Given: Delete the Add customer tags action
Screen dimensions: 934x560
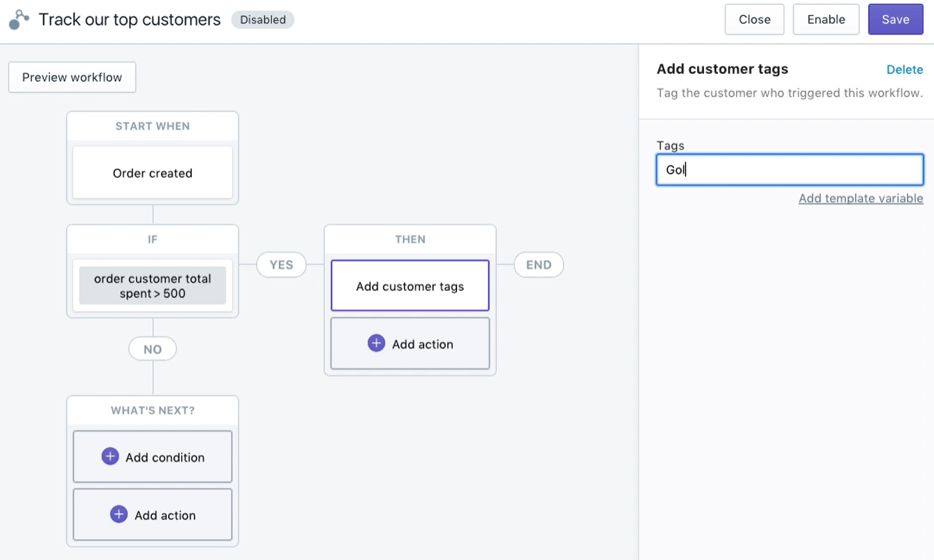Looking at the screenshot, I should click(x=905, y=70).
